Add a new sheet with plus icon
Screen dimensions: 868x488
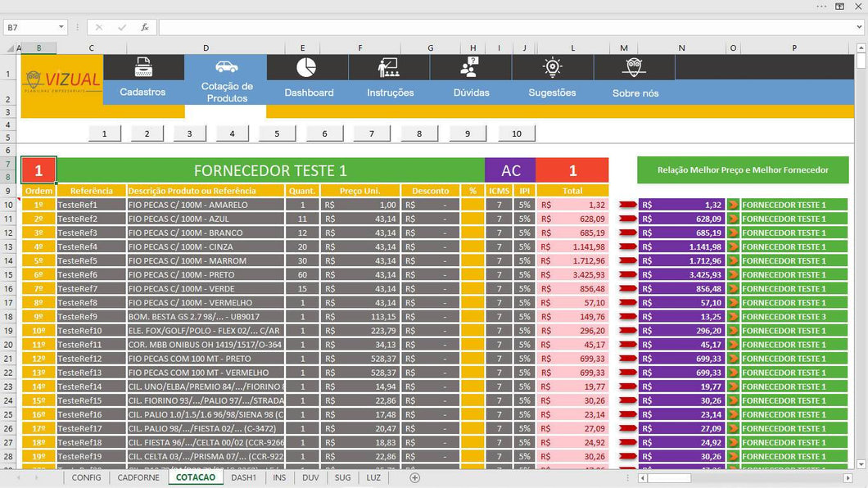coord(414,477)
